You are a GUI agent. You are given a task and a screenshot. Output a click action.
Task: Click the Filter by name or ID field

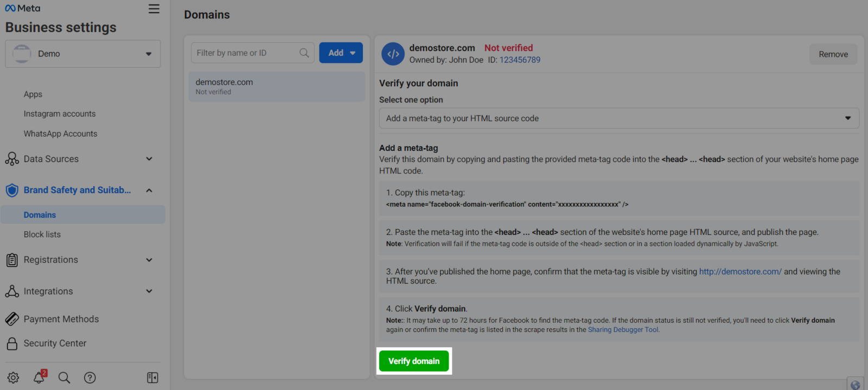coord(244,53)
